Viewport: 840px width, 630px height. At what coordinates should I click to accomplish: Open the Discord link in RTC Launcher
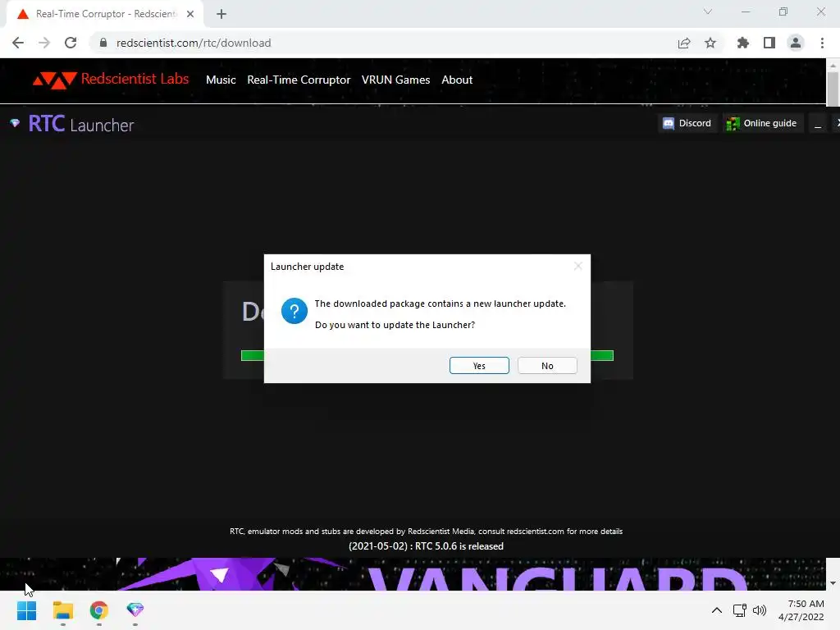(687, 123)
